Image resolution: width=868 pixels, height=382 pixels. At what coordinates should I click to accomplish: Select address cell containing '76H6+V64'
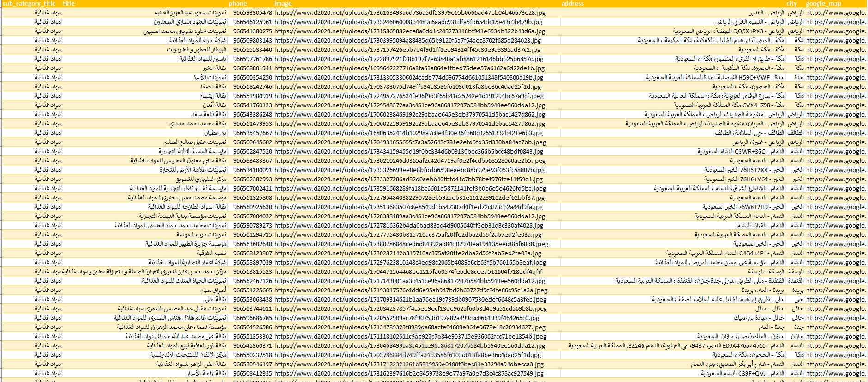click(x=744, y=179)
